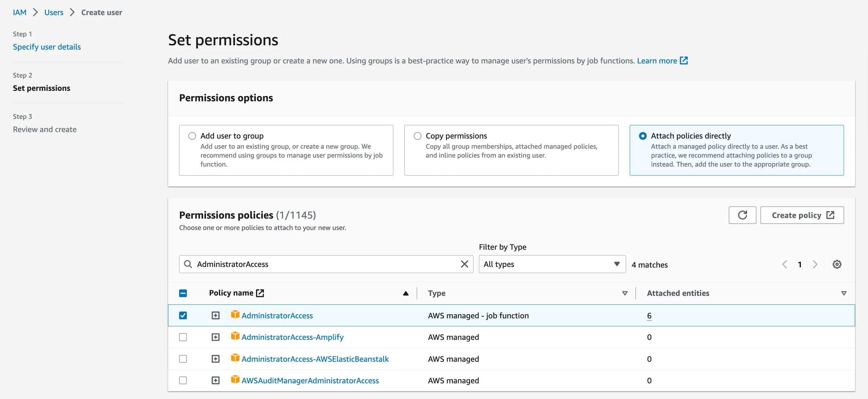868x399 pixels.
Task: Go to Users in the breadcrumb
Action: click(x=54, y=12)
